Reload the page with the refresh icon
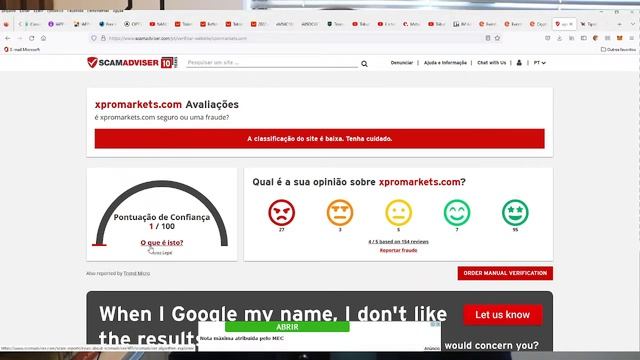640x360 pixels. point(31,38)
